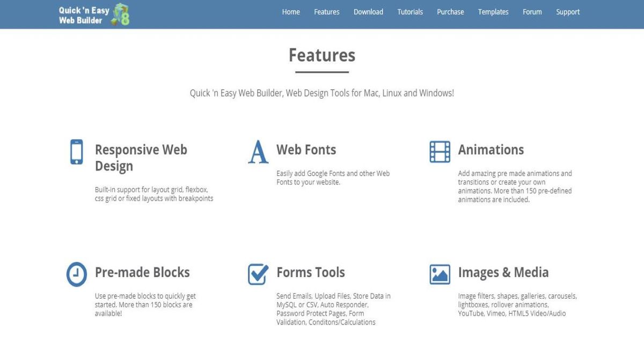Open the Purchase page
Screen dimensions: 644x362
(x=450, y=12)
